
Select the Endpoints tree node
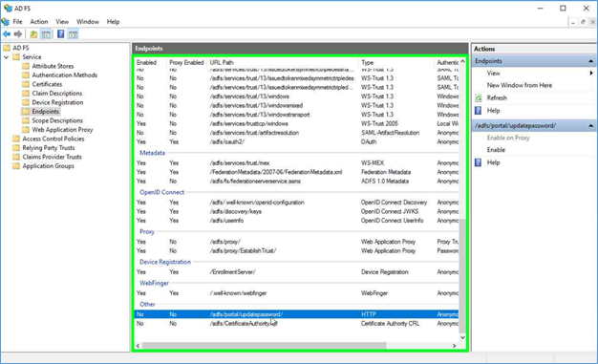(x=46, y=112)
